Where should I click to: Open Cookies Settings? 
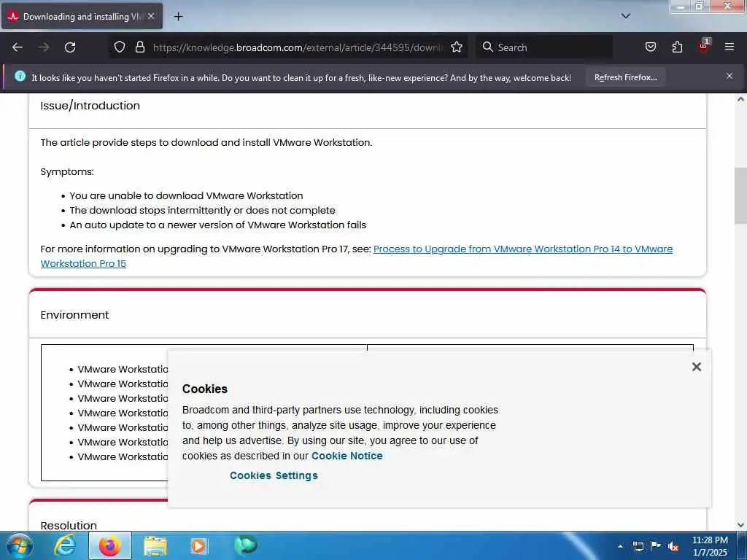(274, 475)
